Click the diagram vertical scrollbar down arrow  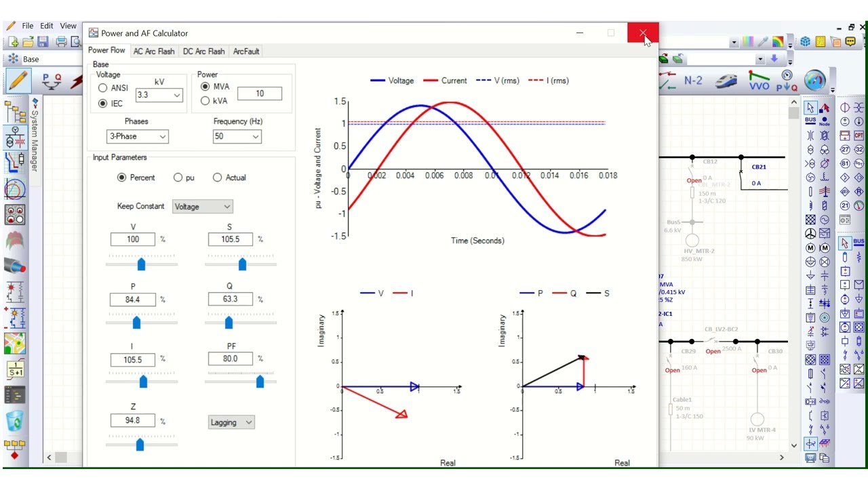794,445
